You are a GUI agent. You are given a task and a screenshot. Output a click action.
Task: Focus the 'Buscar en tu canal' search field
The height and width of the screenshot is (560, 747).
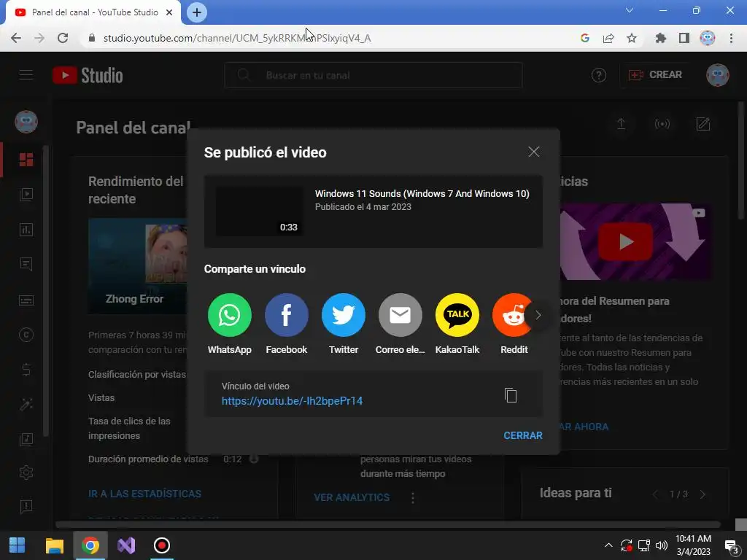373,75
